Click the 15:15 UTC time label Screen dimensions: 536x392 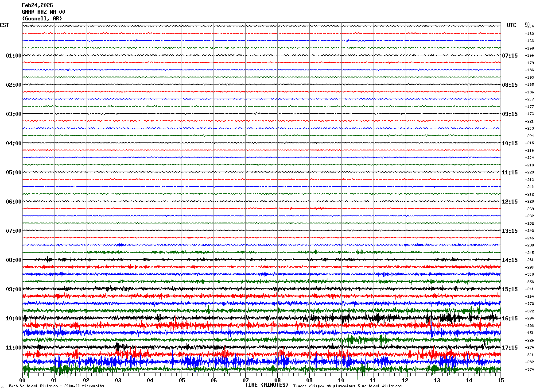click(x=510, y=289)
